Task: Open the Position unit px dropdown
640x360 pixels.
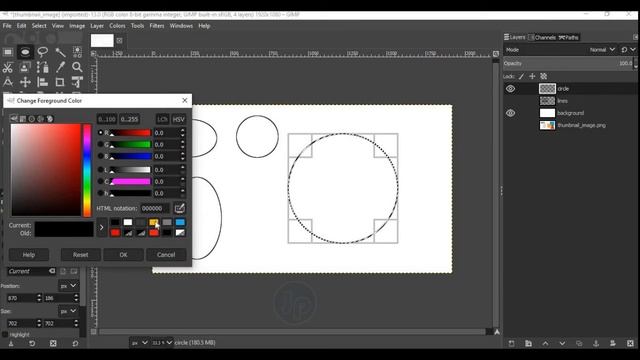Action: pos(68,286)
